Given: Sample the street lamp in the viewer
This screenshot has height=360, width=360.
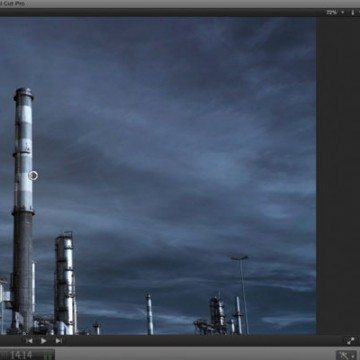Looking at the screenshot, I should tap(242, 293).
